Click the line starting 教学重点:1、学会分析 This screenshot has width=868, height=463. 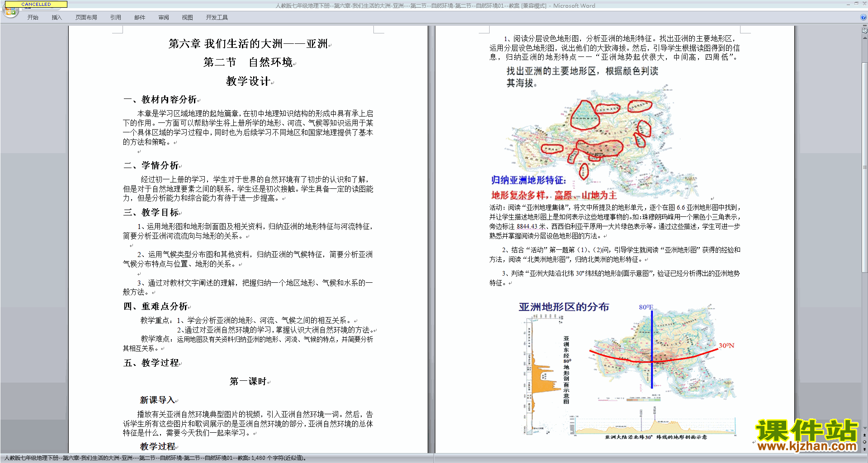pyautogui.click(x=247, y=320)
